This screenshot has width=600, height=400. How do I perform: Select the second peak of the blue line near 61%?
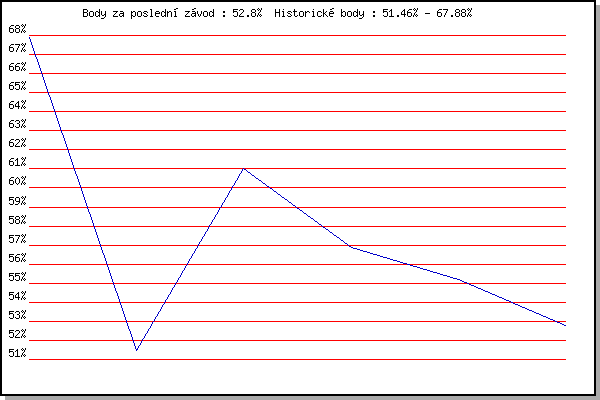click(243, 168)
